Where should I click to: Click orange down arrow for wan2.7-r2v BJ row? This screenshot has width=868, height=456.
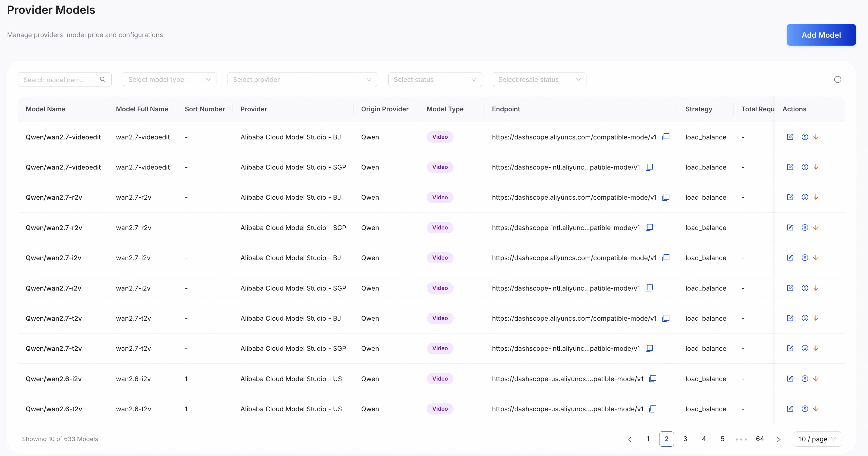click(816, 197)
